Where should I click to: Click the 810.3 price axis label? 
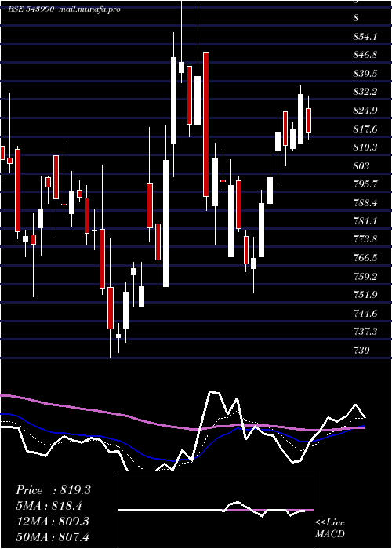point(365,147)
